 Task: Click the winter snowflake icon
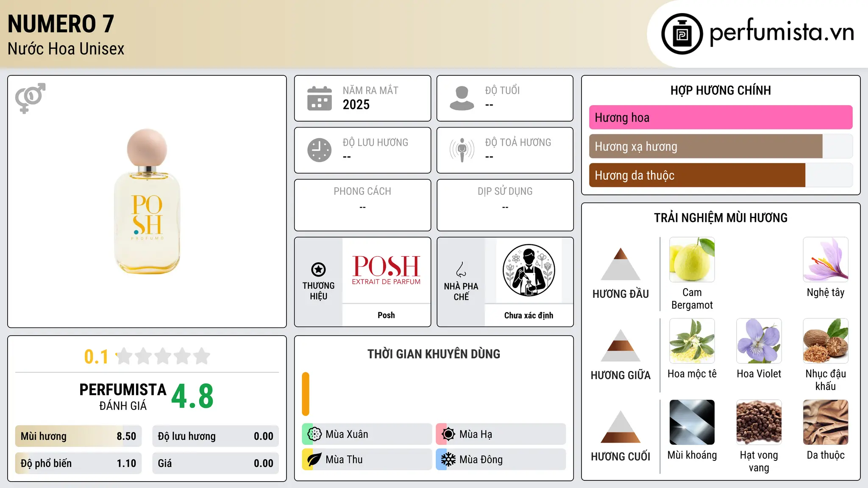[448, 460]
